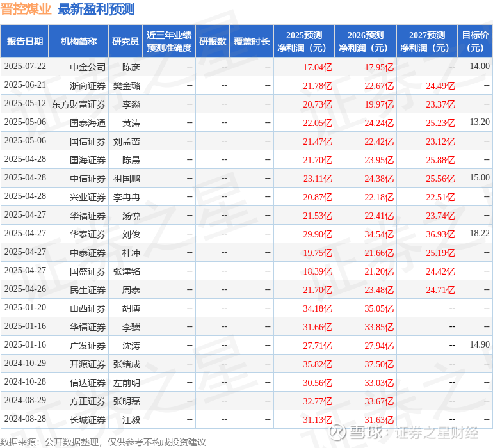Image resolution: width=493 pixels, height=448 pixels.
Task: Click analyst name 李骥
Action: 131,326
